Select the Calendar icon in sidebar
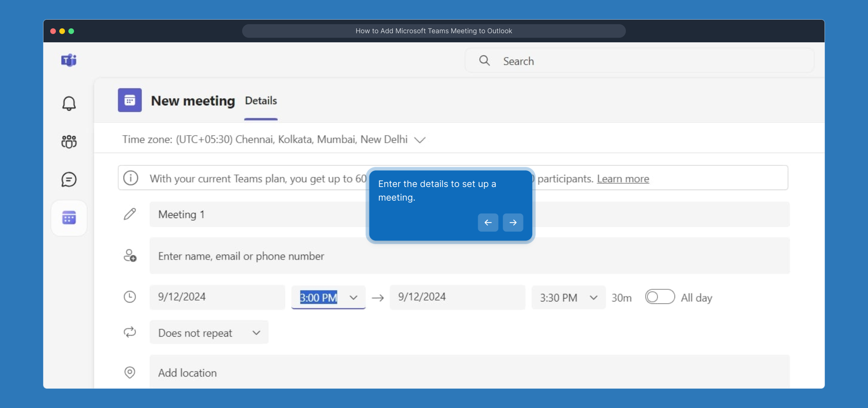The image size is (868, 408). coord(69,218)
